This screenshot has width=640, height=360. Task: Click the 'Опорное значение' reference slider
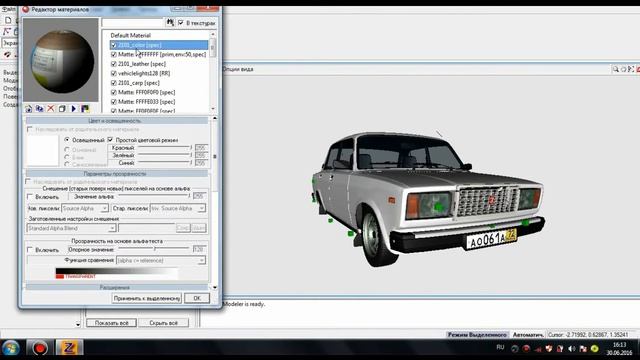(x=153, y=249)
